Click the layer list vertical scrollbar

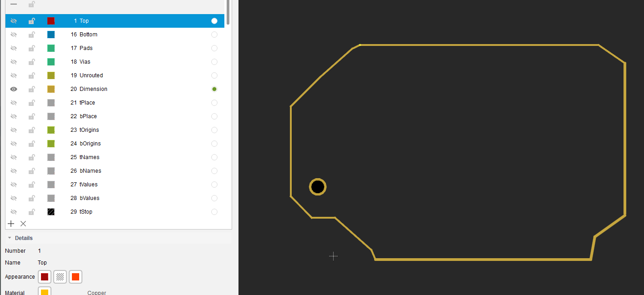pyautogui.click(x=228, y=12)
